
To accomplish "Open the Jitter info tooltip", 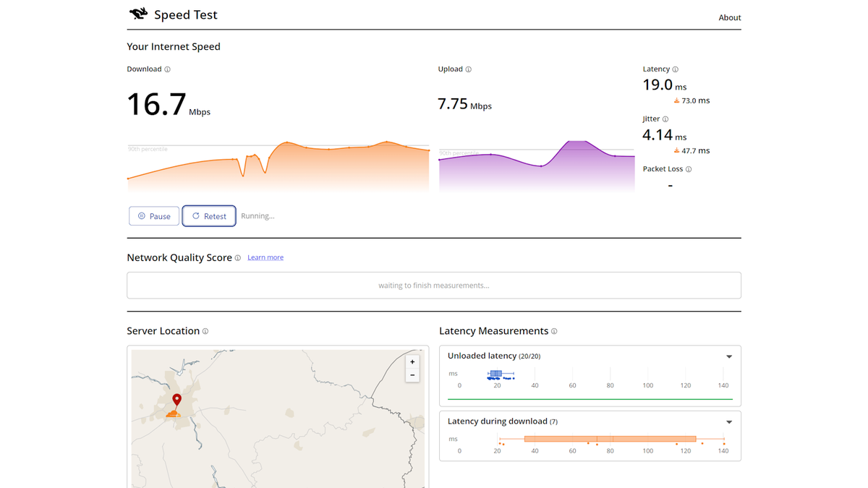I will pyautogui.click(x=665, y=119).
